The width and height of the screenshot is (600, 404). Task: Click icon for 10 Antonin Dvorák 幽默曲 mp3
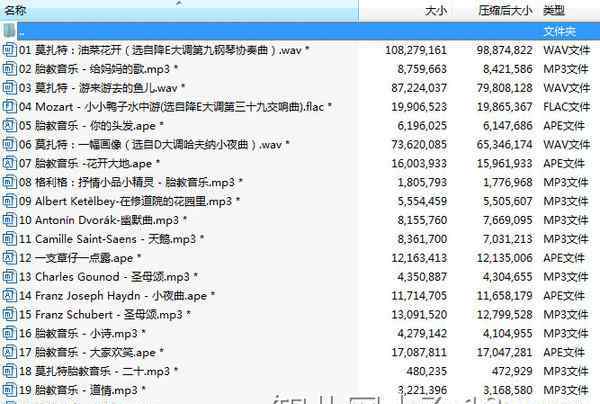tap(10, 220)
